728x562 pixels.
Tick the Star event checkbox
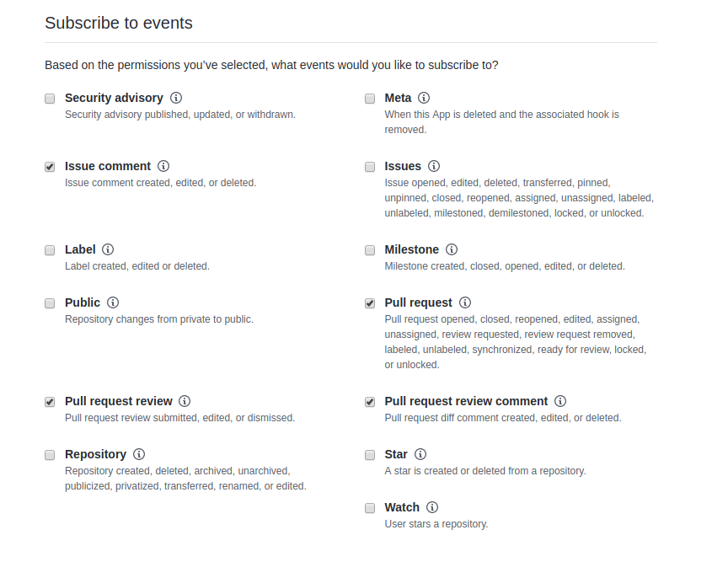coord(370,455)
